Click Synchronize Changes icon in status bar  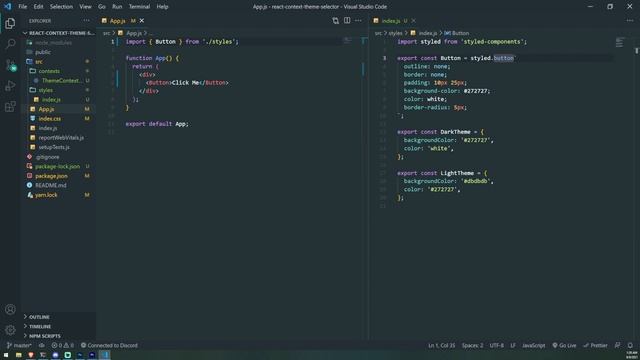pos(42,345)
